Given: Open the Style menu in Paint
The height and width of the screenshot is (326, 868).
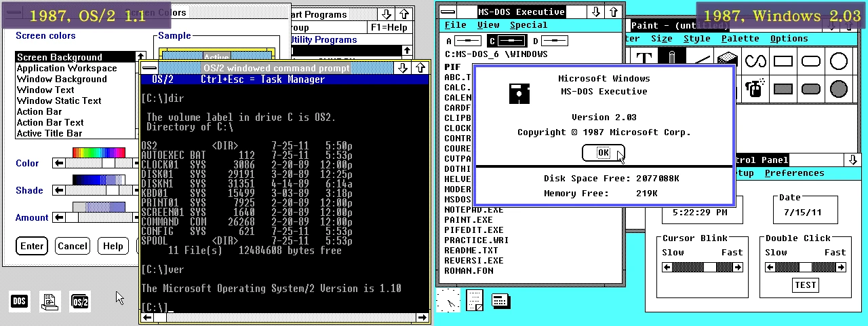Looking at the screenshot, I should [x=697, y=39].
